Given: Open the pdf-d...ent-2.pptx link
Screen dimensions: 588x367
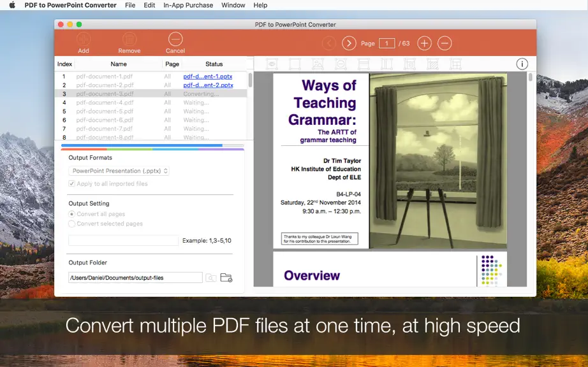Looking at the screenshot, I should click(208, 85).
